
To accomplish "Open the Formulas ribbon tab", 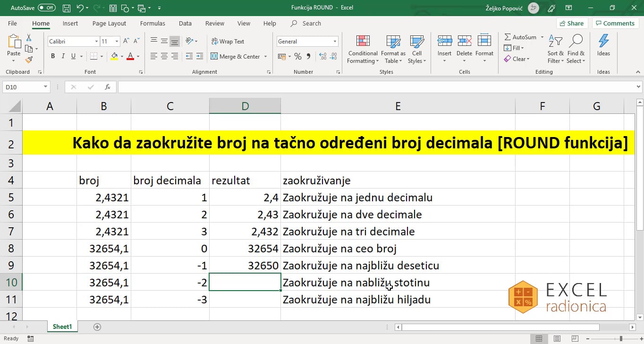I will 153,23.
